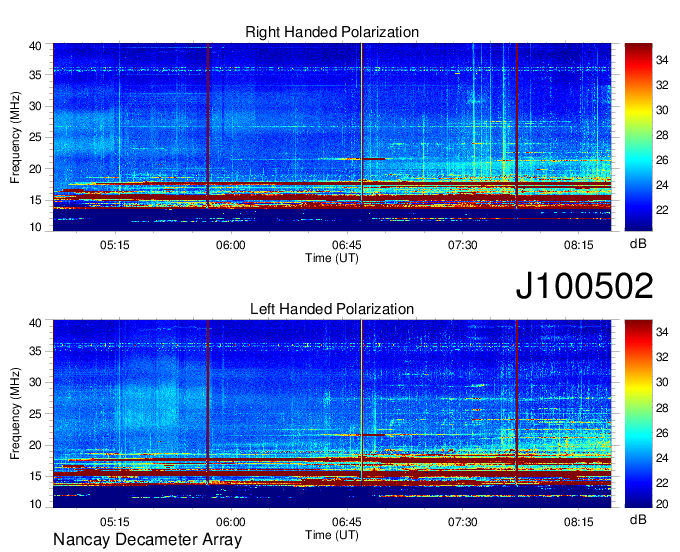Screen dimensions: 680x552
Task: Click the 'Nancay Decameter Array' caption
Action: [147, 539]
